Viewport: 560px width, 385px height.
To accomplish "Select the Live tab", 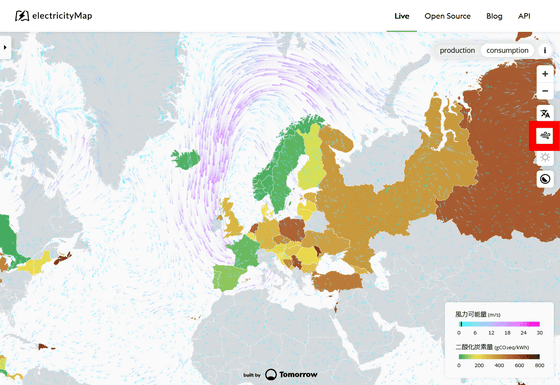I will pyautogui.click(x=402, y=16).
